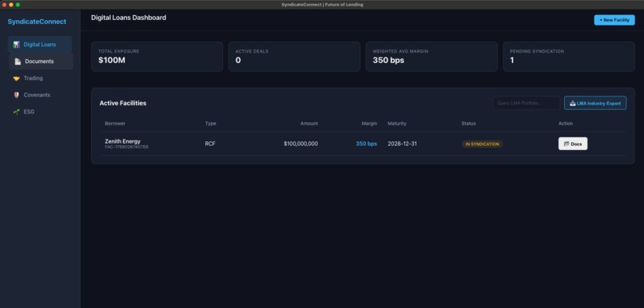Open the Documents section
This screenshot has height=308, width=644.
point(41,61)
